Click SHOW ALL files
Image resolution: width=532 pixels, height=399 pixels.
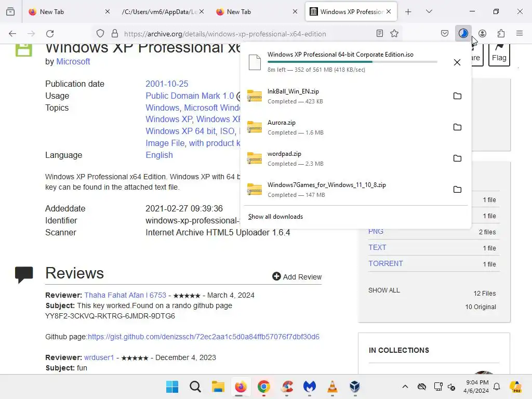click(384, 290)
